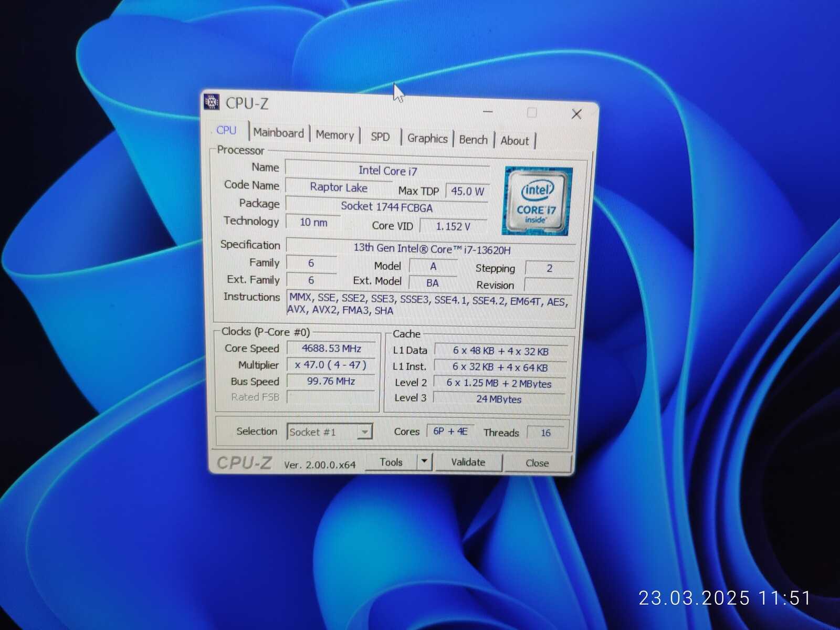Viewport: 840px width, 630px height.
Task: Click the Technology value 10 nm
Action: [x=313, y=222]
